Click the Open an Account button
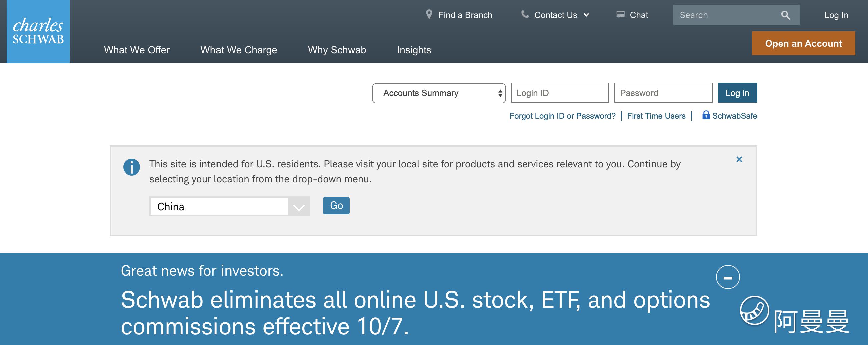Image resolution: width=868 pixels, height=345 pixels. coord(803,43)
